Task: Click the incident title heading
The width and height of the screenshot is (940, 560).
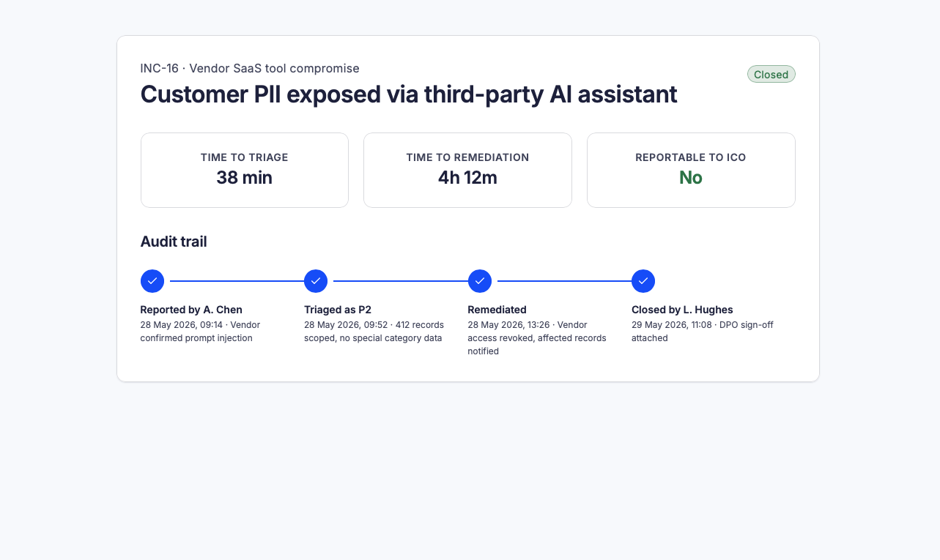Action: tap(409, 94)
